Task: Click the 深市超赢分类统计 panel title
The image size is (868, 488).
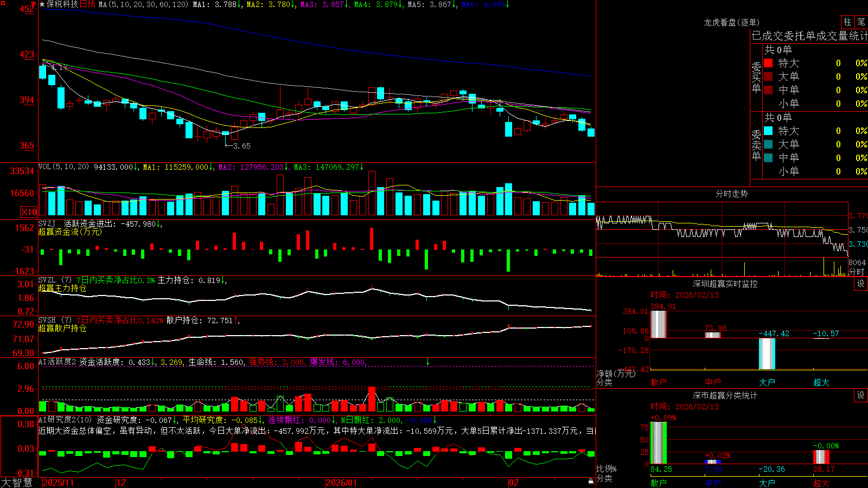Action: (x=725, y=395)
